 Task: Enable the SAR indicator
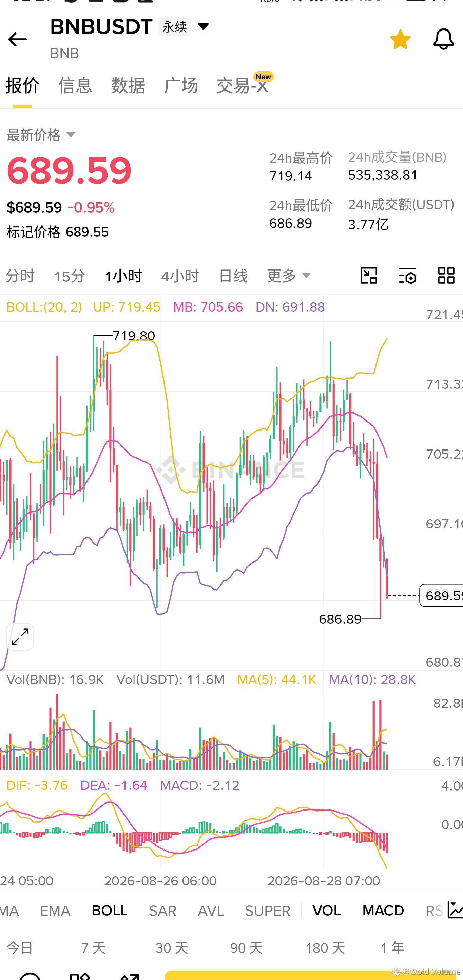pyautogui.click(x=162, y=911)
